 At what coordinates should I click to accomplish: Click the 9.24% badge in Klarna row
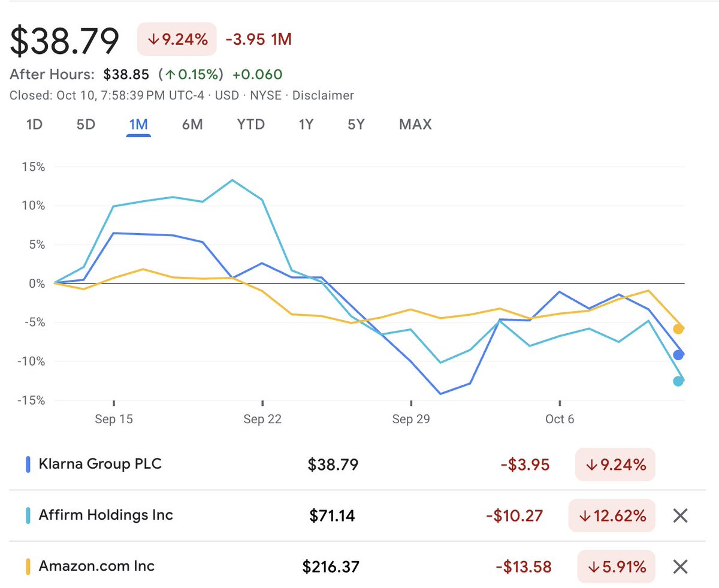(615, 465)
